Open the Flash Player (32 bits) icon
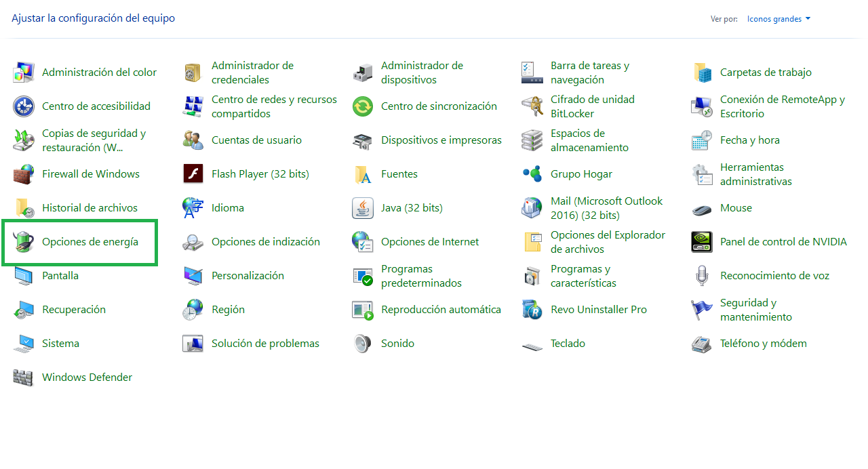The width and height of the screenshot is (868, 469). click(x=193, y=174)
